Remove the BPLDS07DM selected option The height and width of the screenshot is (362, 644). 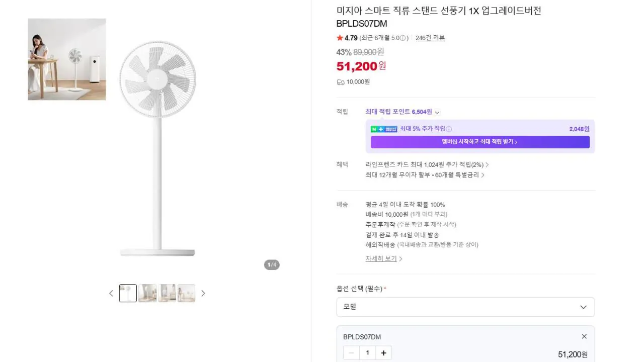[584, 336]
